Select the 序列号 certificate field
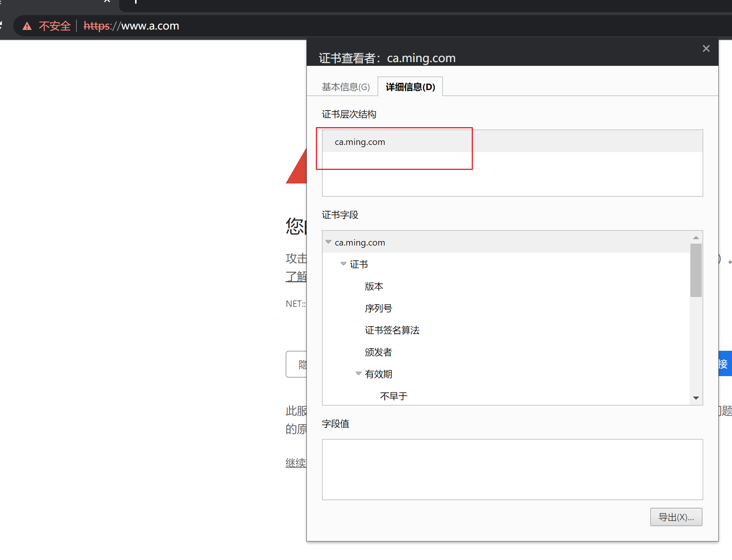 coord(378,308)
